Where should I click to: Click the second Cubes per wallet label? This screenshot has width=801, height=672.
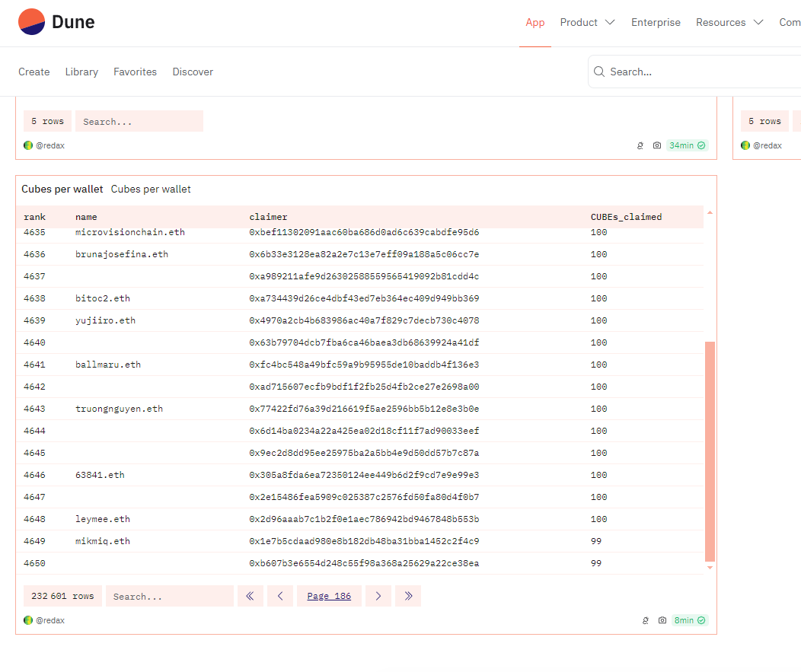coord(151,189)
